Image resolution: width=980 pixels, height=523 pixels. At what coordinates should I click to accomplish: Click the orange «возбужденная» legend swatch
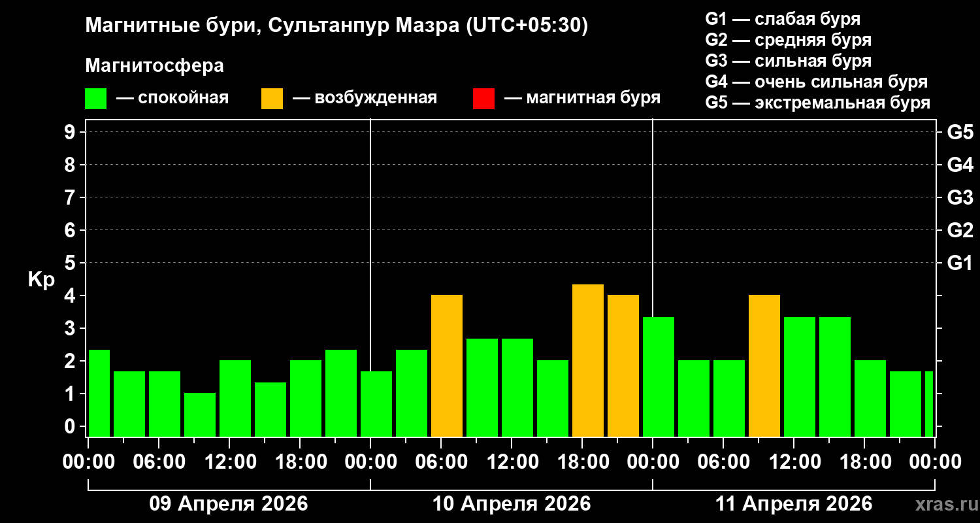tap(272, 99)
